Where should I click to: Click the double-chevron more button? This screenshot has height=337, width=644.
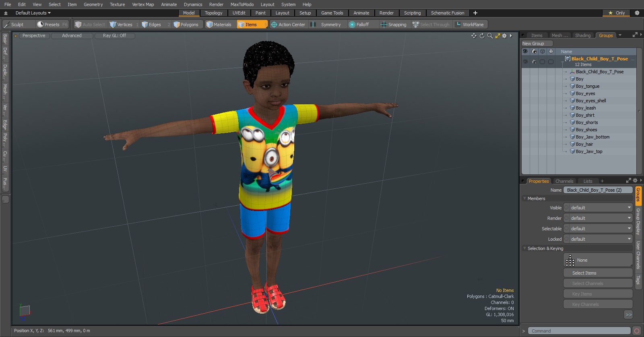(629, 314)
